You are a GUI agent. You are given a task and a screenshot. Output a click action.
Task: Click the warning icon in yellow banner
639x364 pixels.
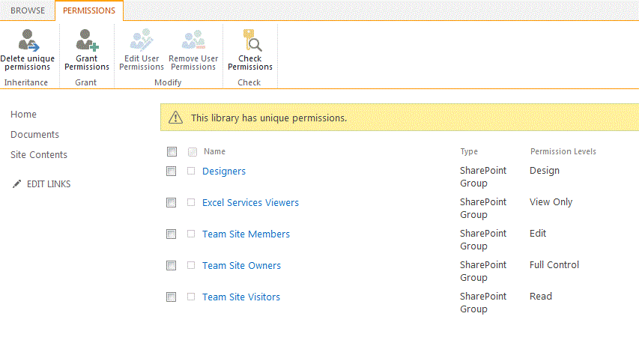pyautogui.click(x=175, y=118)
